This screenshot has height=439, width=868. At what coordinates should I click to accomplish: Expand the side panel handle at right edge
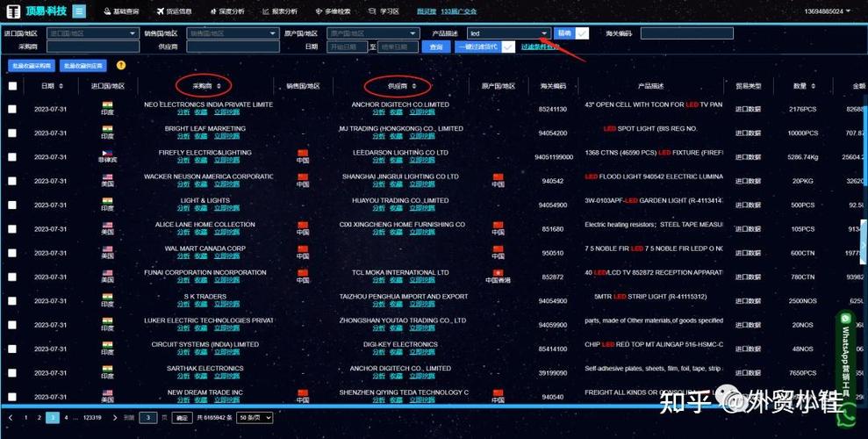(x=864, y=242)
